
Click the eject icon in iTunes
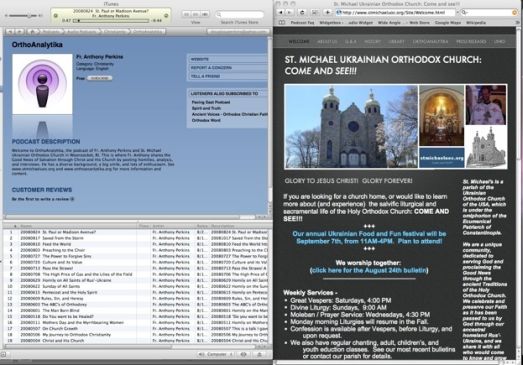(x=259, y=354)
